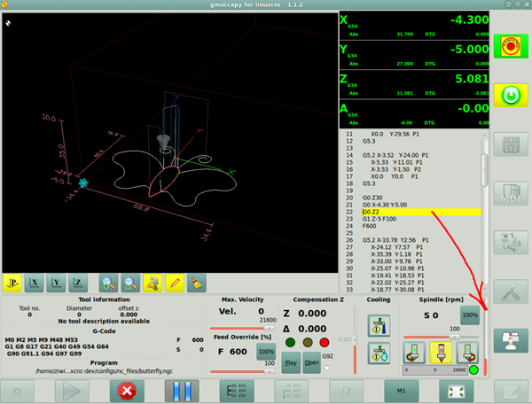Pause the running program

pyautogui.click(x=182, y=391)
